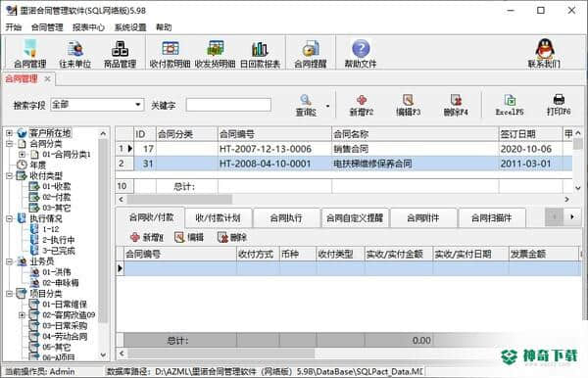The height and width of the screenshot is (378, 588).
Task: Open dropdown arrow beside 查询
Action: pos(327,106)
